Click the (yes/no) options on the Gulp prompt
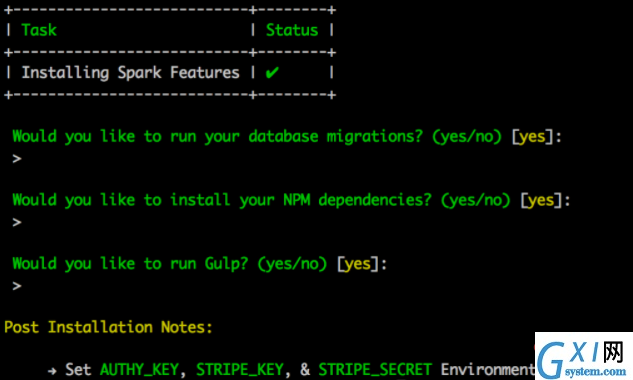Image resolution: width=633 pixels, height=380 pixels. tap(292, 264)
